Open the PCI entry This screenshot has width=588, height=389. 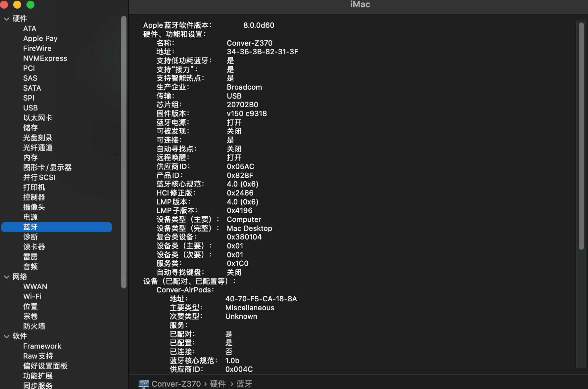click(x=29, y=68)
